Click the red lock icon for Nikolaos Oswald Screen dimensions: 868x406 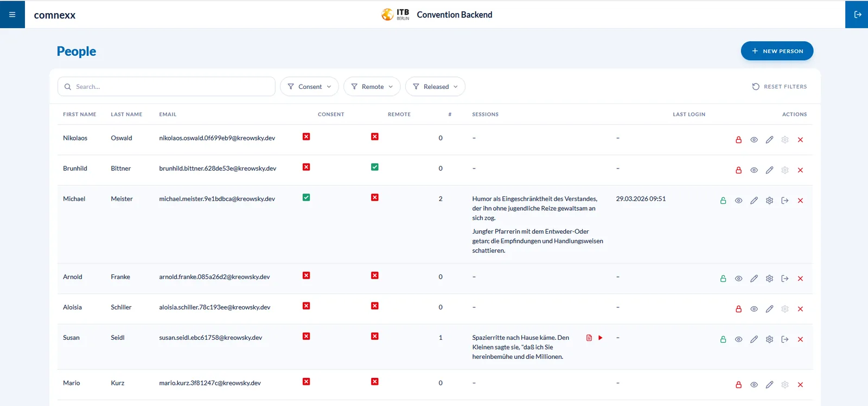click(x=738, y=140)
